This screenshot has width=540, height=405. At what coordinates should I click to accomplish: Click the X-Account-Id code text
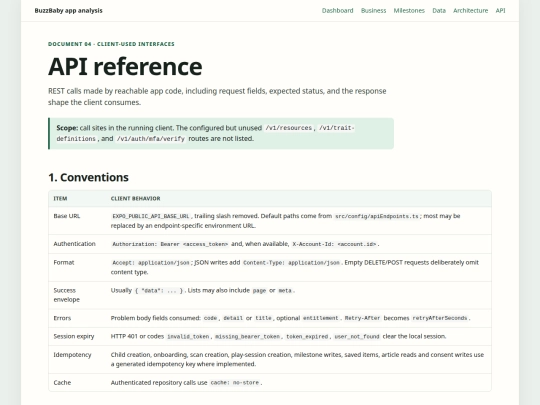[334, 244]
